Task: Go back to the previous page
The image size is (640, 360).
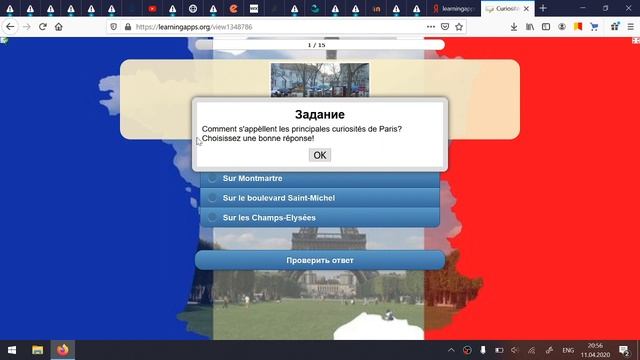Action: point(10,27)
